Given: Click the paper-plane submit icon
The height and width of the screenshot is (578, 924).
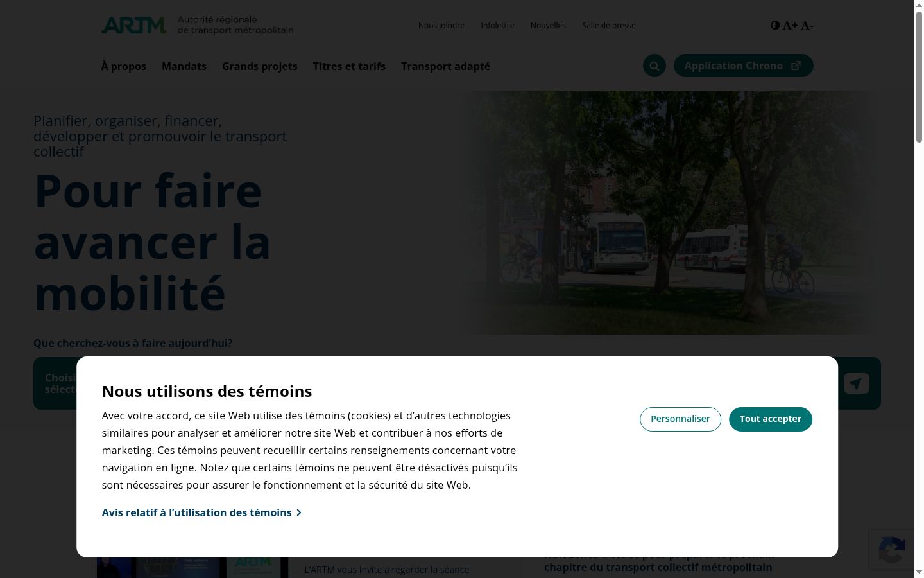Looking at the screenshot, I should click(856, 383).
